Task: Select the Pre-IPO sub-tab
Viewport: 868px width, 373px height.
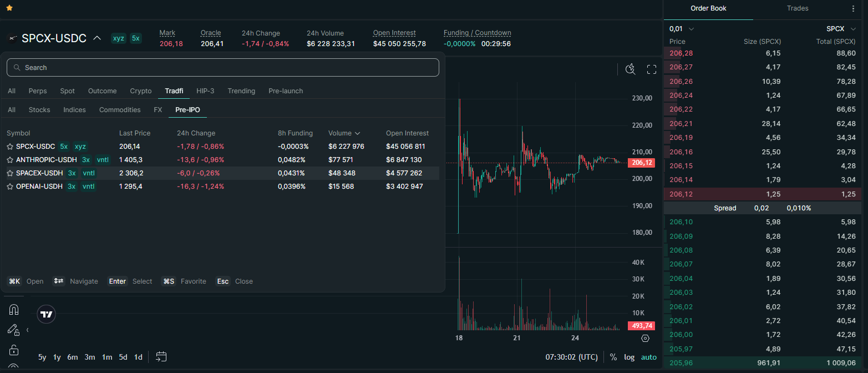Action: 187,110
